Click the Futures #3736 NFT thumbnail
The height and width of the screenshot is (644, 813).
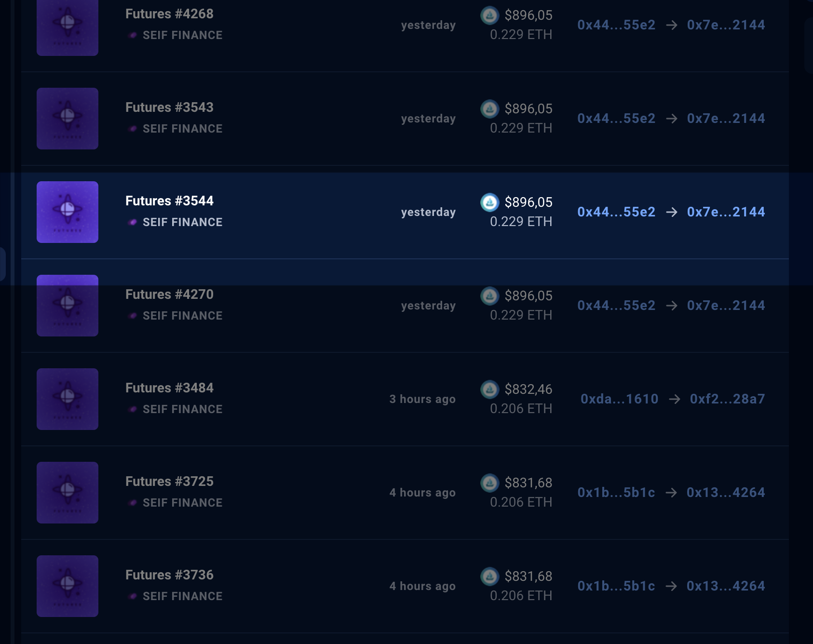click(x=68, y=586)
